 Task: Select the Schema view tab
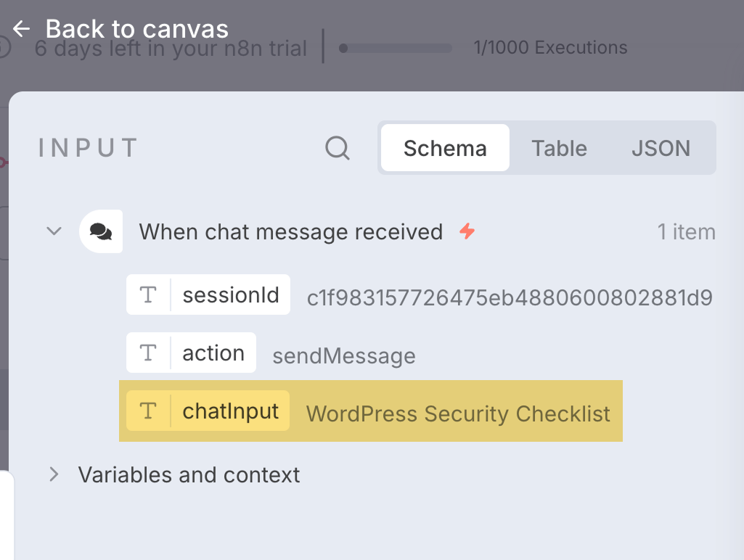445,148
